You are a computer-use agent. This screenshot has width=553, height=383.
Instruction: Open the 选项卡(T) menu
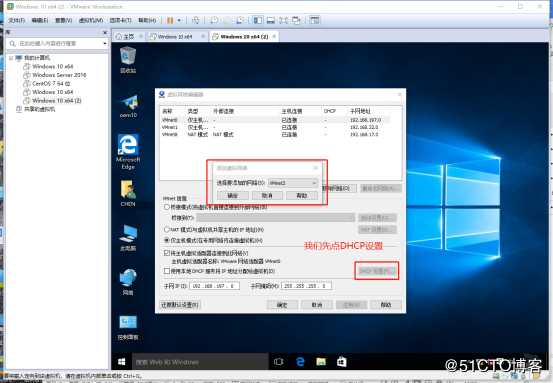click(x=120, y=20)
